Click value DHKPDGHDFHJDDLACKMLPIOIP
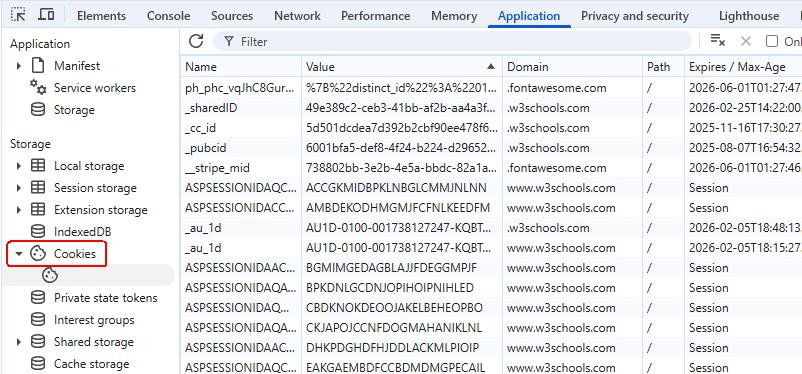This screenshot has width=802, height=374. pos(392,347)
